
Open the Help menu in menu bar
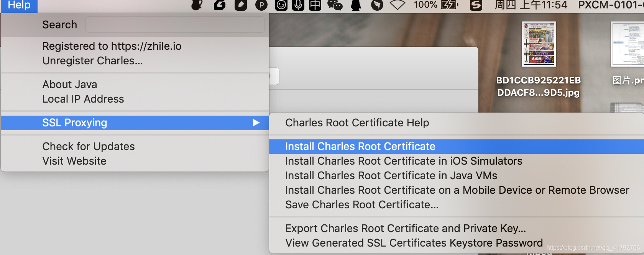[19, 5]
